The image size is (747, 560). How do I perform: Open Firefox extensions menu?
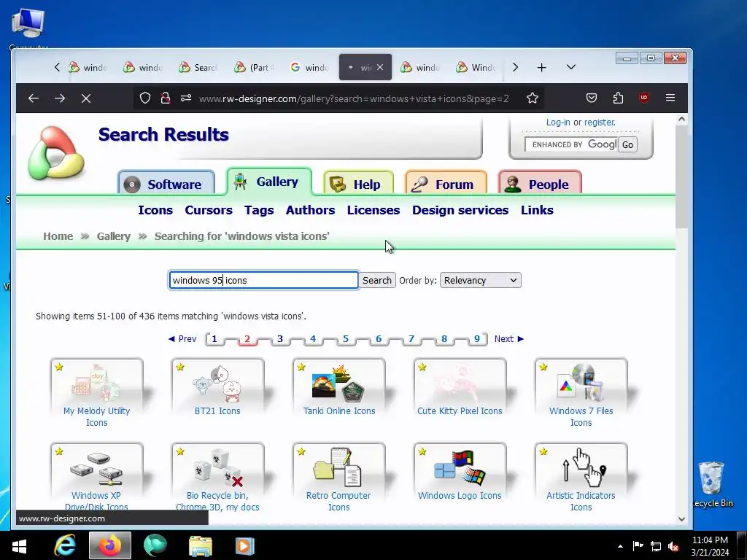(x=618, y=98)
